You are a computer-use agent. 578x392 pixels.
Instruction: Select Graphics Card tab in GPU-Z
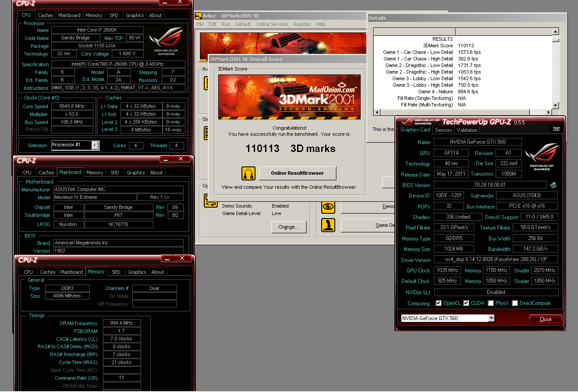point(415,130)
